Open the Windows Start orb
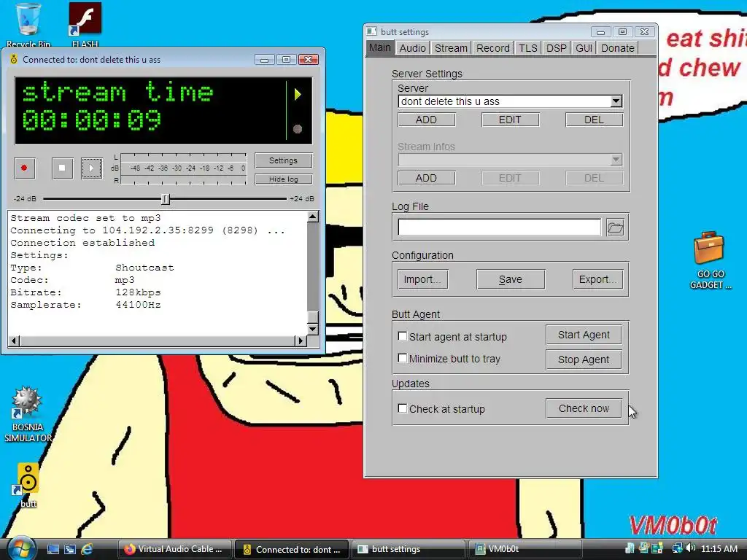This screenshot has width=747, height=560. [x=20, y=548]
